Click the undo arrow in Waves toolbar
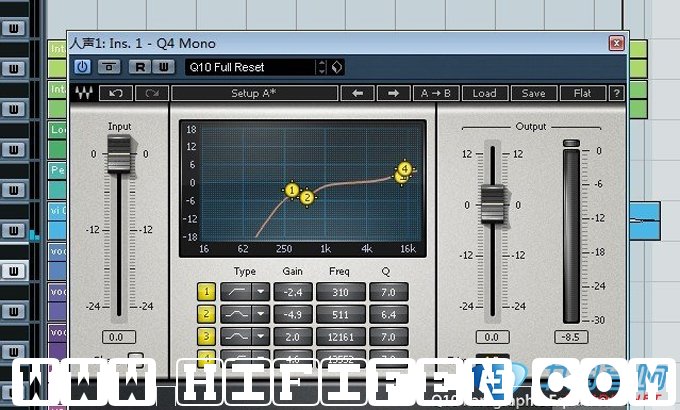 pyautogui.click(x=116, y=93)
